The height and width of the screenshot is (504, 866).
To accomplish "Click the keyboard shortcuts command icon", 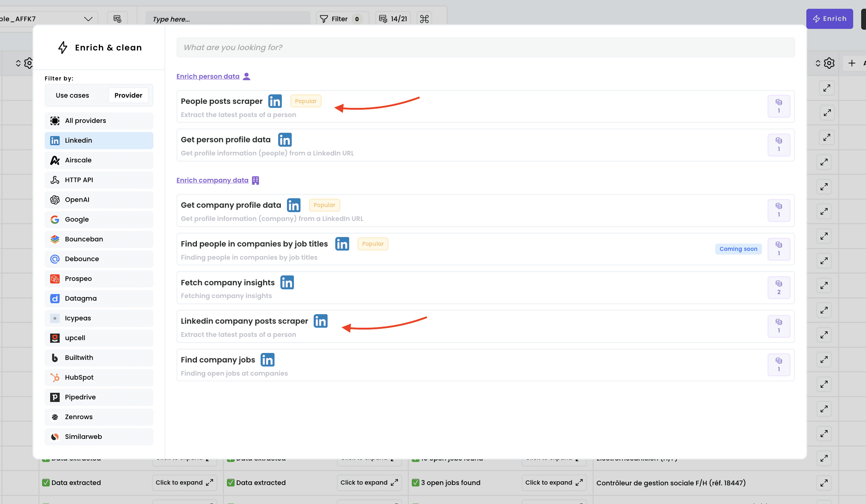I will click(x=424, y=19).
